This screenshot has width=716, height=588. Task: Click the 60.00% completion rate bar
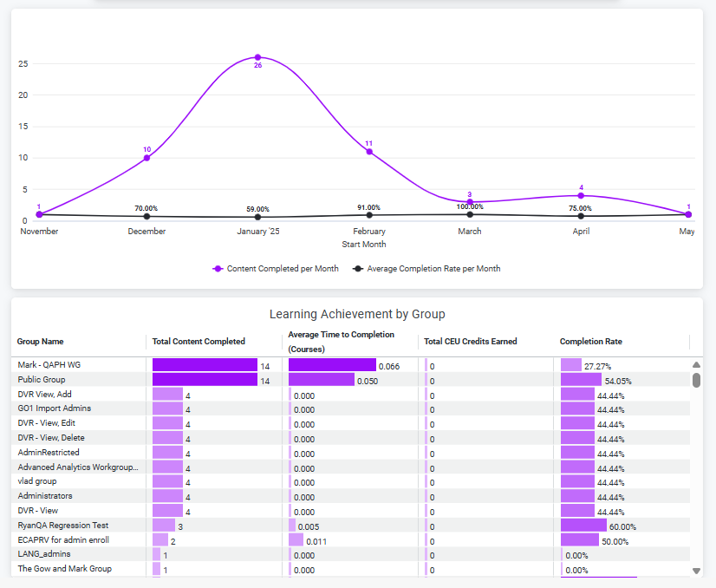coord(583,526)
